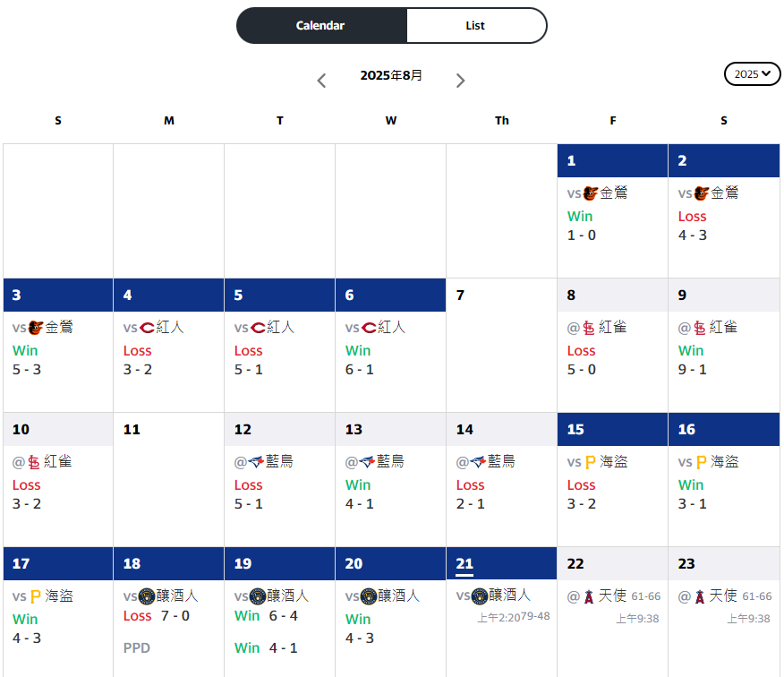Click the Win 6 - 1 result on August 6
The image size is (784, 677).
coord(360,360)
